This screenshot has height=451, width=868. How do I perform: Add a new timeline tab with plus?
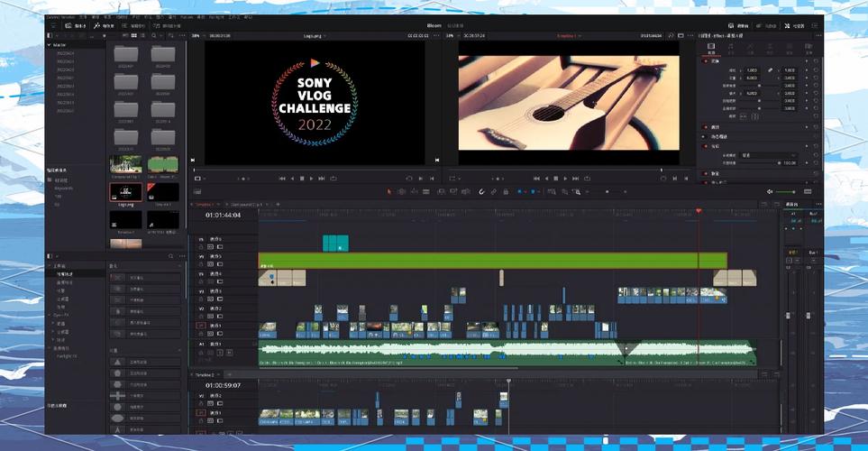pyautogui.click(x=278, y=205)
